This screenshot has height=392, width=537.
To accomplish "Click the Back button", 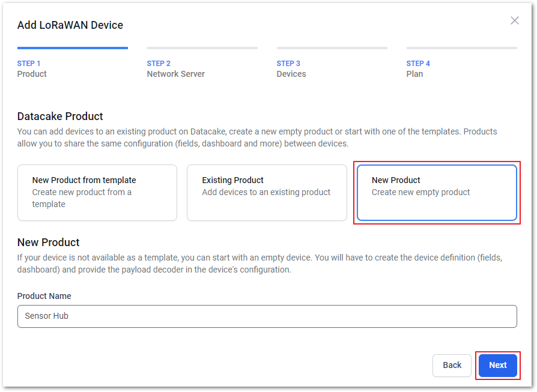I will pyautogui.click(x=452, y=366).
